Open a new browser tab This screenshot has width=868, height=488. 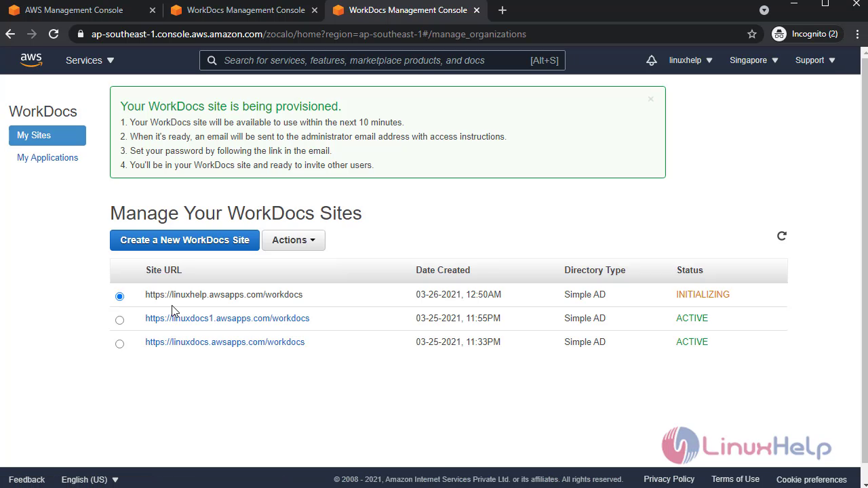(502, 10)
